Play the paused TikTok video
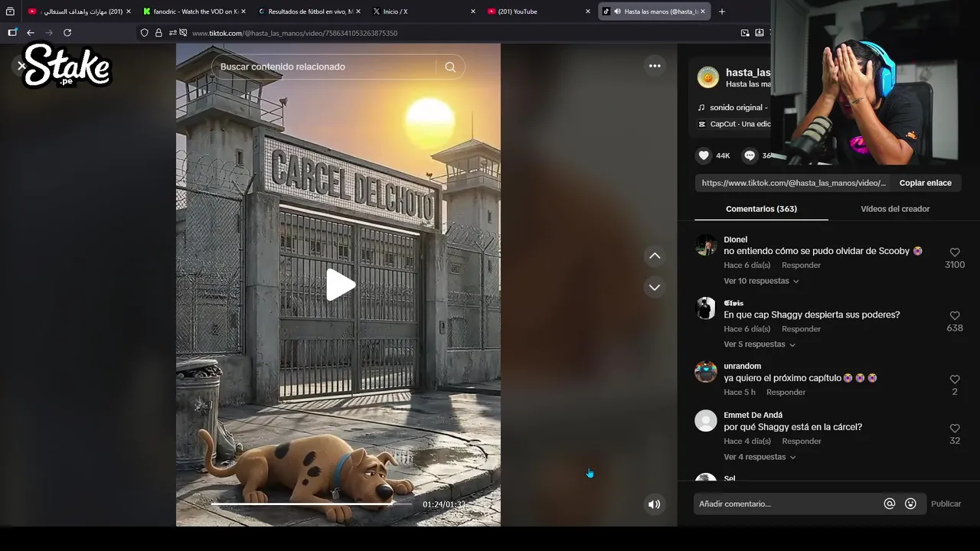The image size is (980, 551). pos(341,285)
